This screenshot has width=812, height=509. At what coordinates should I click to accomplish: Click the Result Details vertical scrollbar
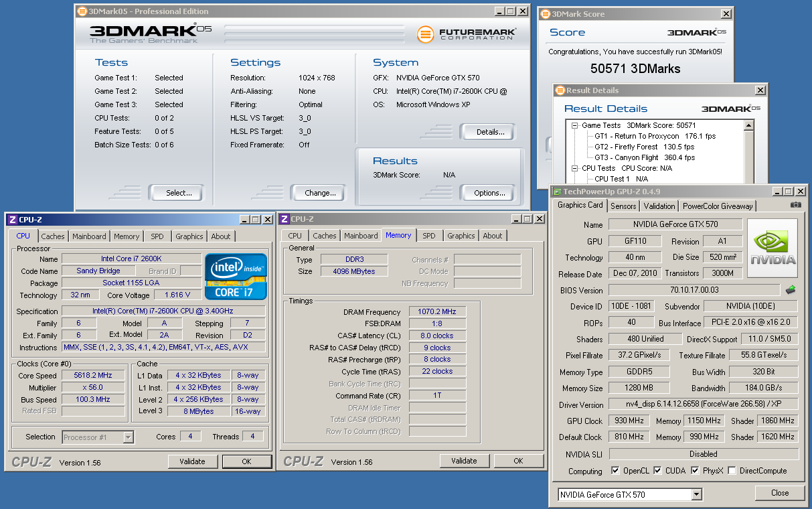pos(749,153)
